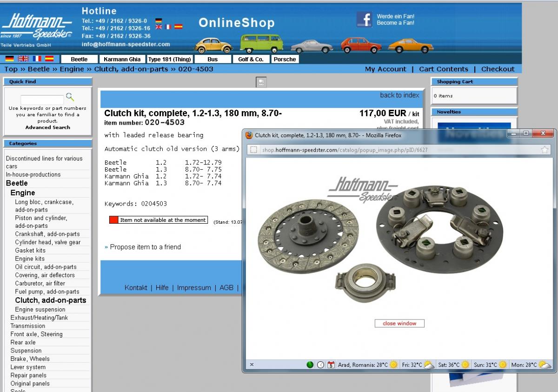The width and height of the screenshot is (558, 392).
Task: Open Discontinued lines for various cars category
Action: [x=44, y=162]
